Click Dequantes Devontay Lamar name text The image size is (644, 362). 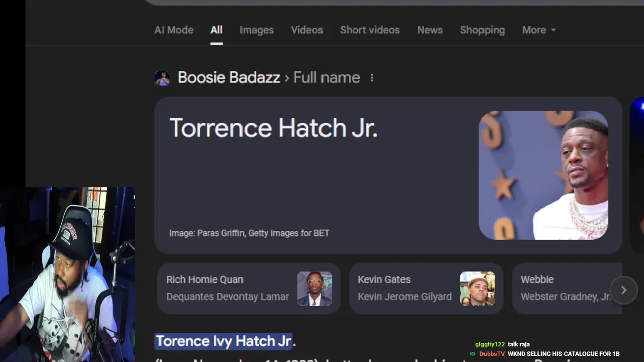(x=227, y=297)
